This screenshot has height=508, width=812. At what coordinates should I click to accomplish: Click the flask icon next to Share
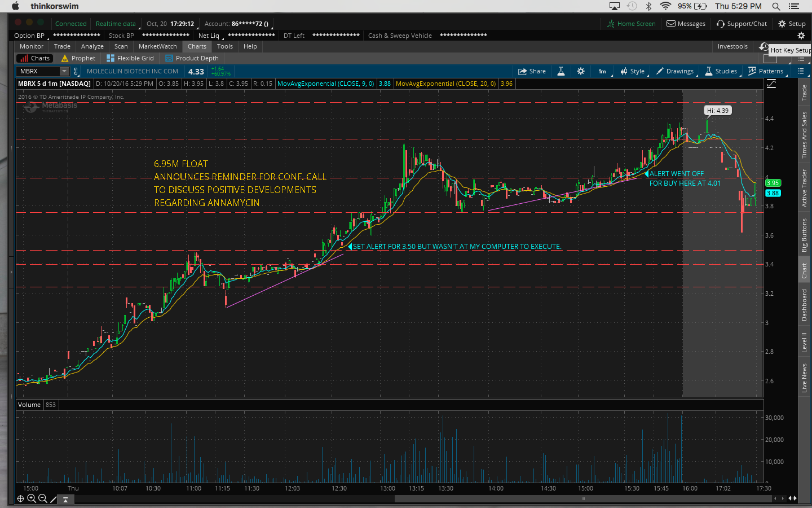pos(561,71)
